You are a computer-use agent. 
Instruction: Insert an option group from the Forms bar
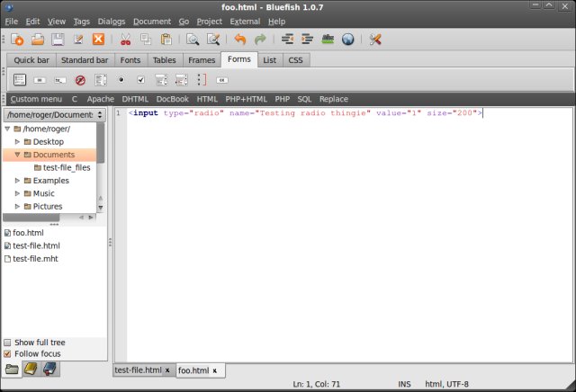pyautogui.click(x=182, y=80)
